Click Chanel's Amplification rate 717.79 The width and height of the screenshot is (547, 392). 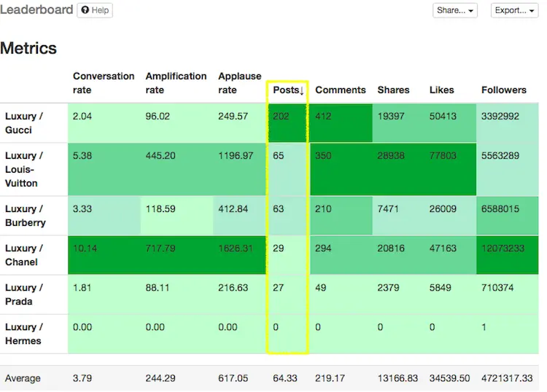coord(160,248)
